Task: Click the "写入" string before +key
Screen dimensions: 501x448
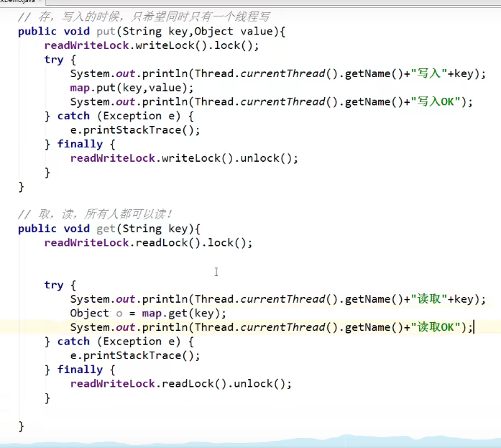Action: coord(429,74)
